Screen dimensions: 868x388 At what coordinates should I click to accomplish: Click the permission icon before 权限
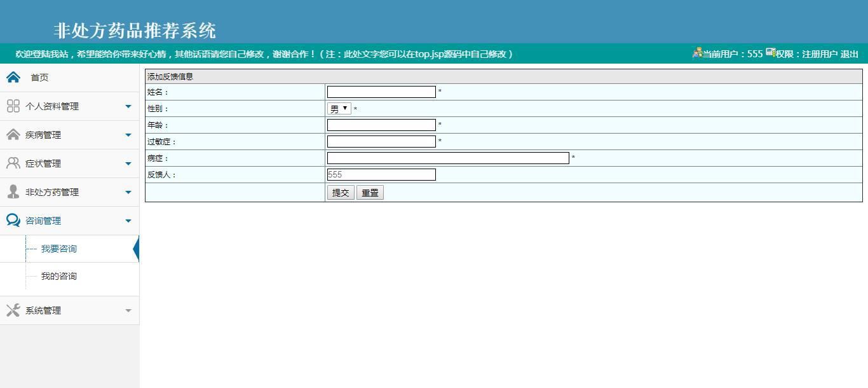pos(770,52)
